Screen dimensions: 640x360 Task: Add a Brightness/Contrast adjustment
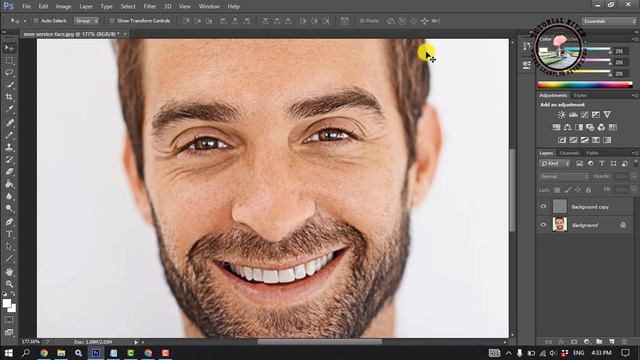click(562, 115)
